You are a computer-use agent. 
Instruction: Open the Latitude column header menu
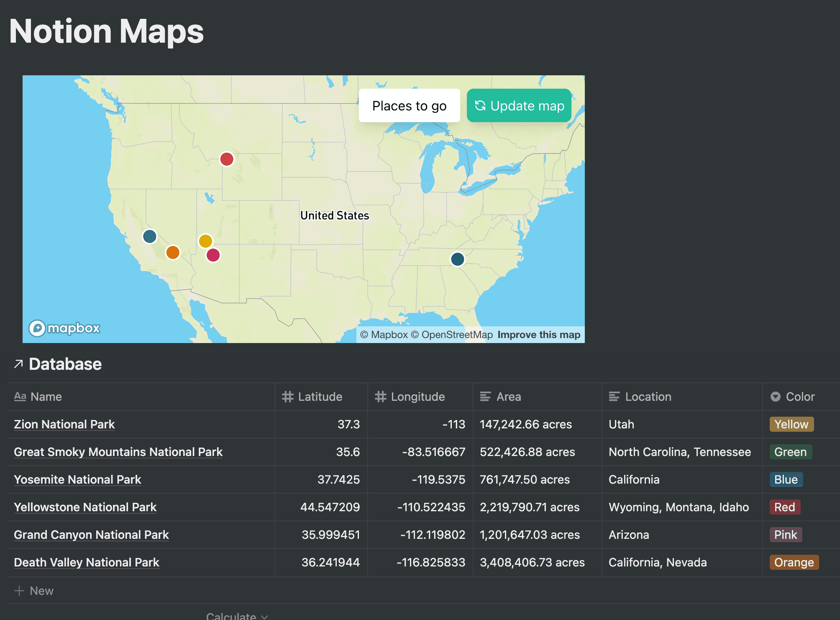coord(321,397)
